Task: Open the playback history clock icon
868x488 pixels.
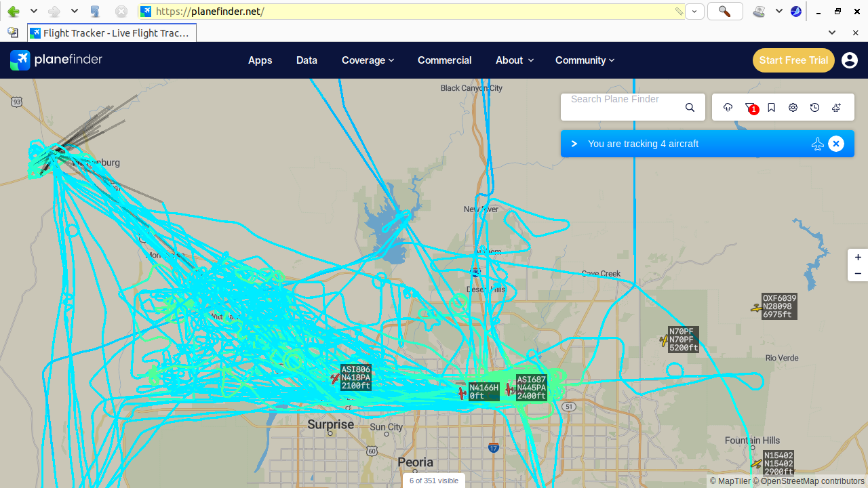Action: (815, 108)
